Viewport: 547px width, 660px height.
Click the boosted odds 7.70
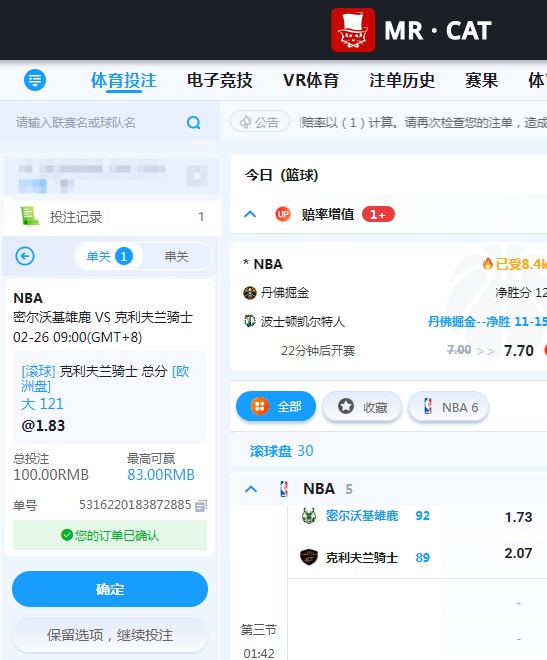pyautogui.click(x=518, y=350)
